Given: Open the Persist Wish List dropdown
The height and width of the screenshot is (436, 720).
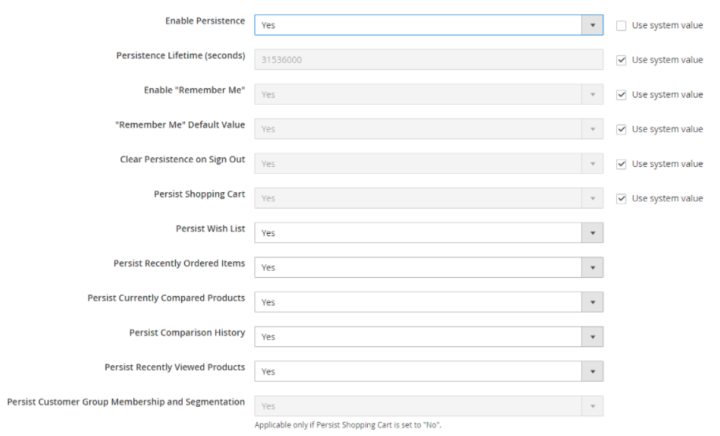Looking at the screenshot, I should (x=429, y=233).
